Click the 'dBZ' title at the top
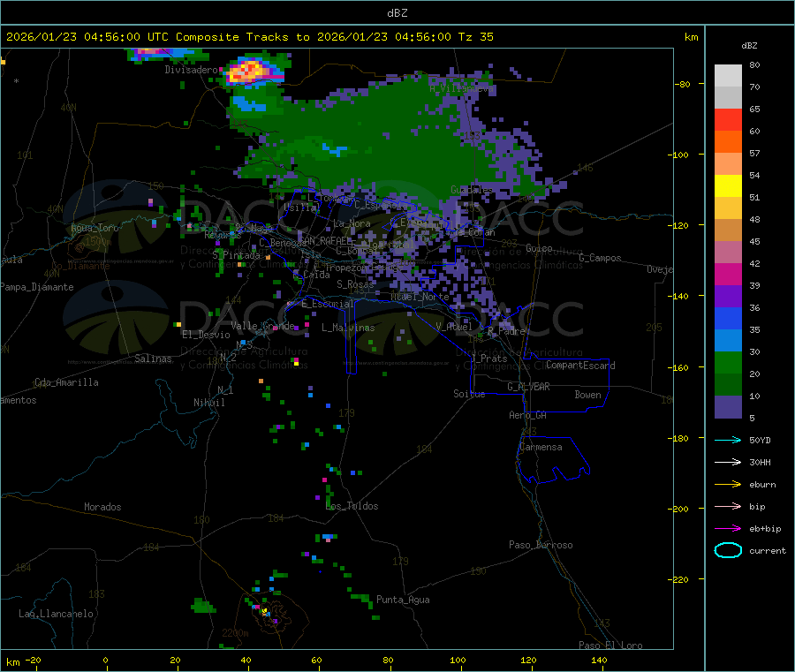Viewport: 795px width, 672px height. 397,13
